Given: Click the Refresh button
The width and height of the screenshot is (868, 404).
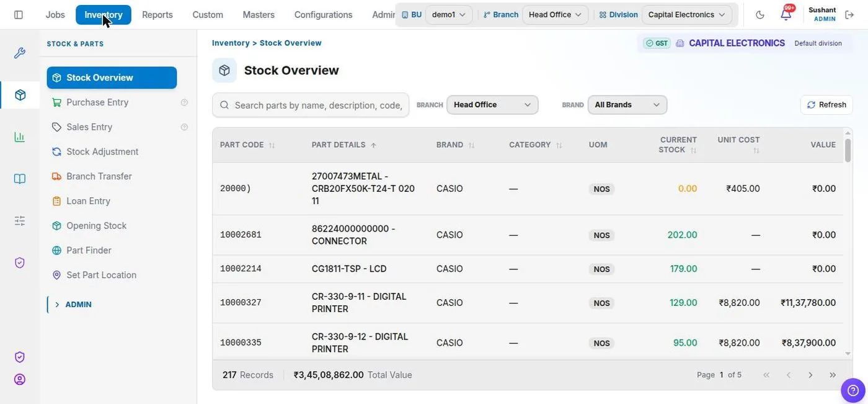Looking at the screenshot, I should pyautogui.click(x=826, y=105).
